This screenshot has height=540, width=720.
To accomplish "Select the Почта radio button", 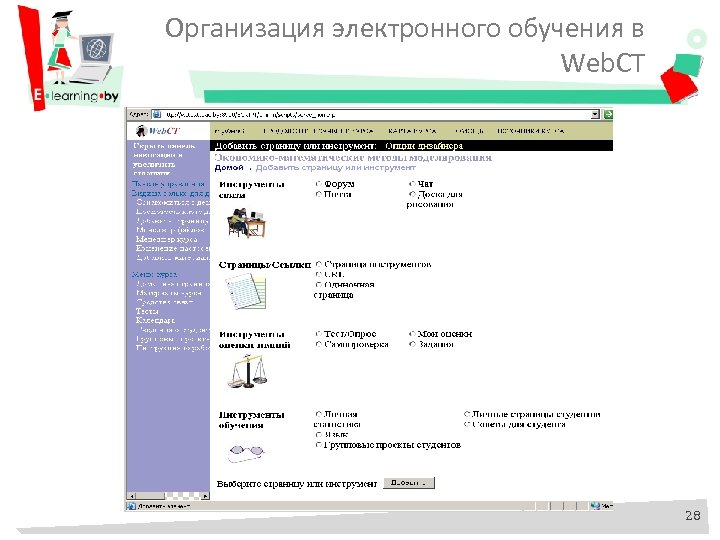I will [x=318, y=194].
